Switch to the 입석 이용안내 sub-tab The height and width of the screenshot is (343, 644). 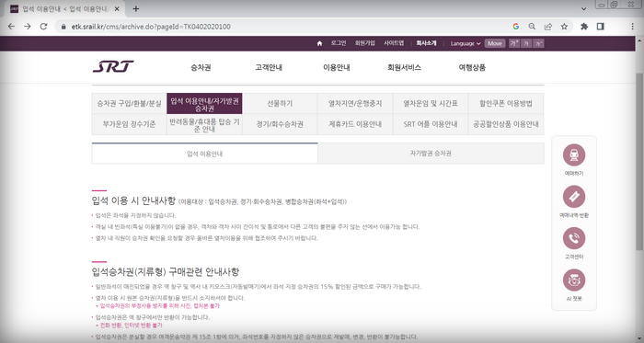click(x=204, y=154)
